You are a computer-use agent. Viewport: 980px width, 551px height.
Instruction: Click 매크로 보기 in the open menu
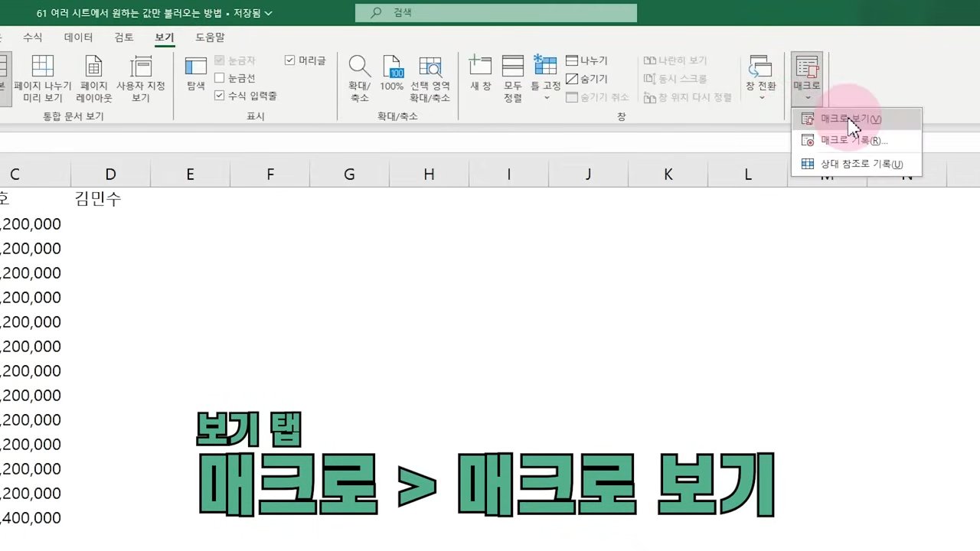846,119
